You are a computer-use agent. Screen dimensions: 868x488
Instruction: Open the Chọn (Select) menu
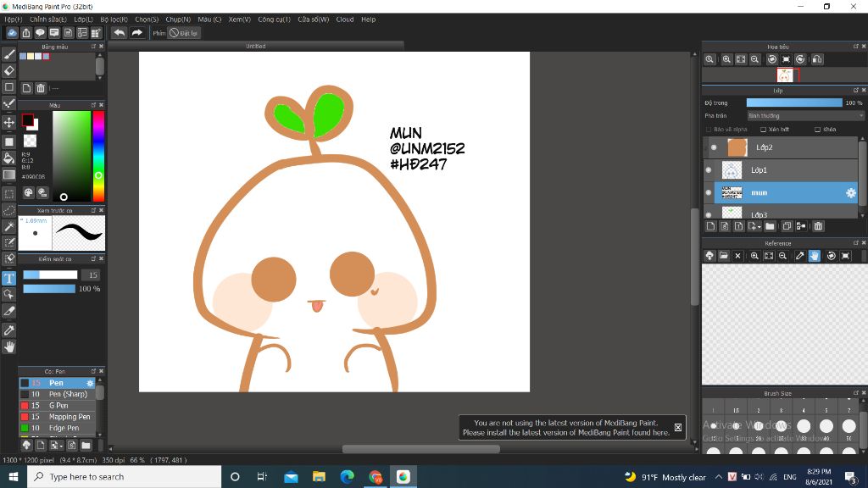click(x=147, y=19)
